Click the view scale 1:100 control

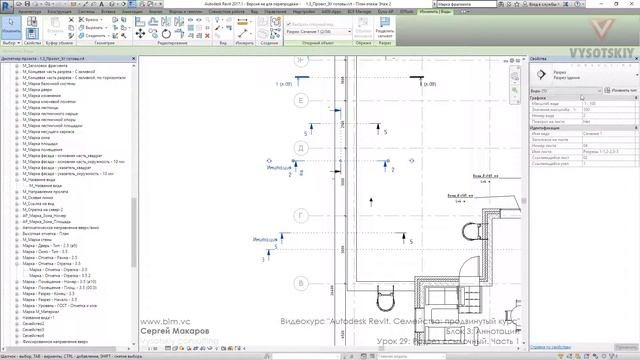tap(153, 349)
